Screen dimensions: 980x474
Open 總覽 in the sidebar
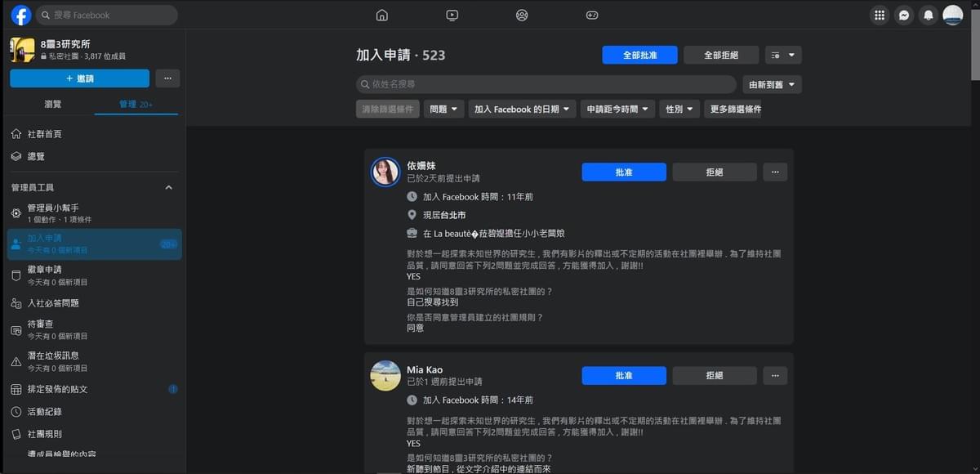click(94, 156)
